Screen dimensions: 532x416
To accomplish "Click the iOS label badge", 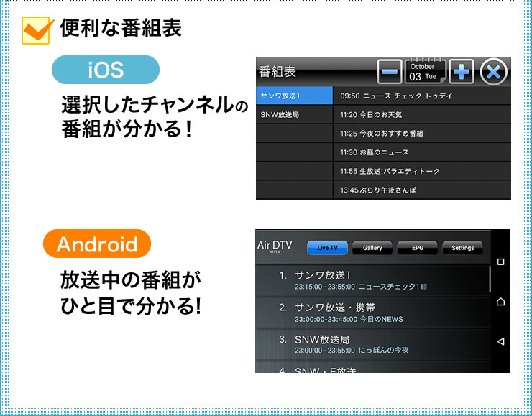I will [x=106, y=70].
